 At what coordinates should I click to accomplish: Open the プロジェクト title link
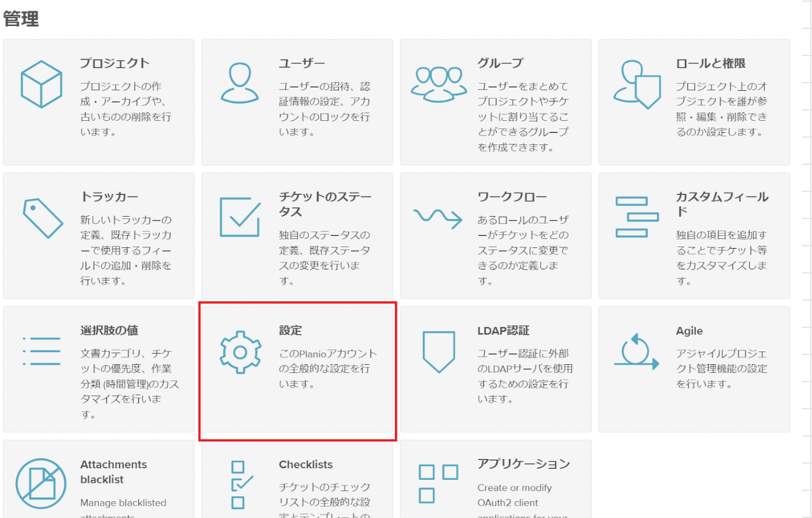click(115, 64)
